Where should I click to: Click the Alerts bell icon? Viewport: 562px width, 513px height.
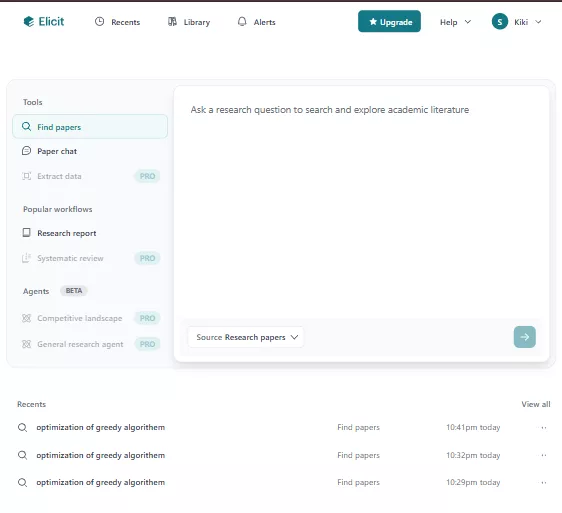(x=242, y=22)
